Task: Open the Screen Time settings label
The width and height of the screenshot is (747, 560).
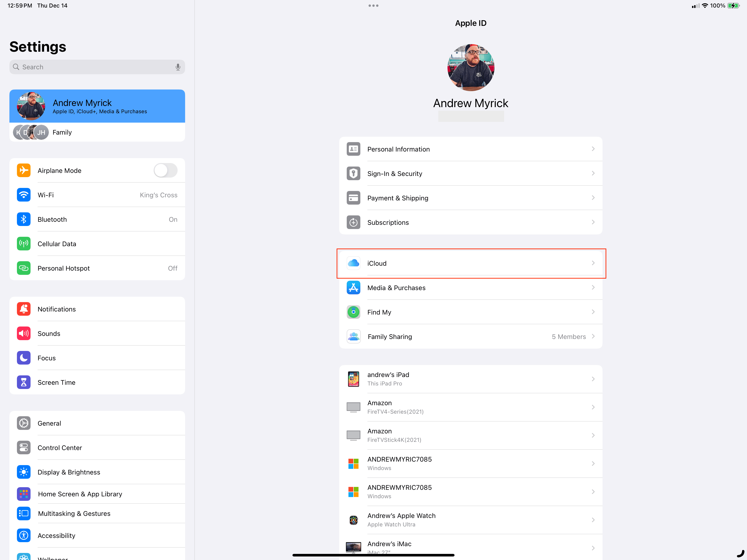Action: [56, 382]
